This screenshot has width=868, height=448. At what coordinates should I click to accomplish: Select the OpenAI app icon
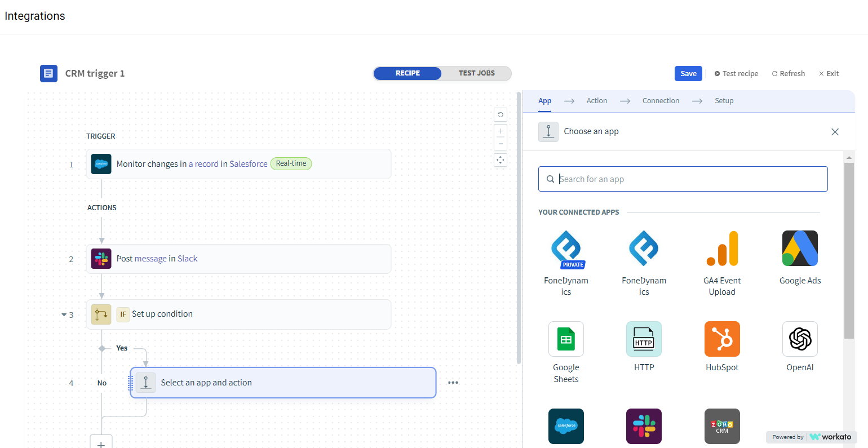point(800,339)
